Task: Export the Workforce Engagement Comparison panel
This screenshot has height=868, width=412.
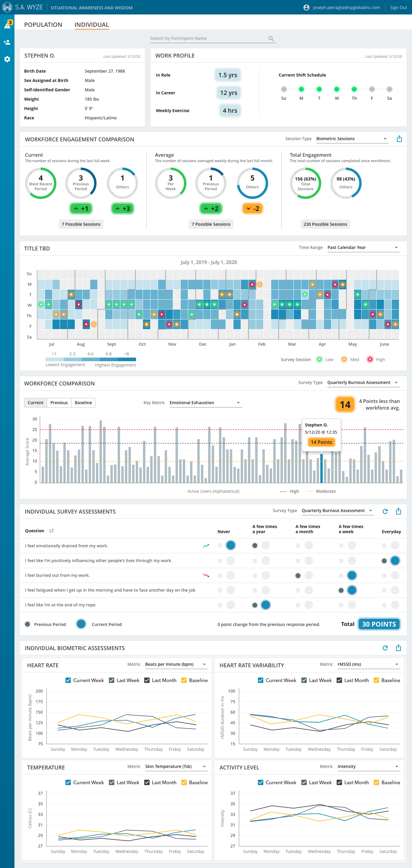Action: (x=399, y=139)
